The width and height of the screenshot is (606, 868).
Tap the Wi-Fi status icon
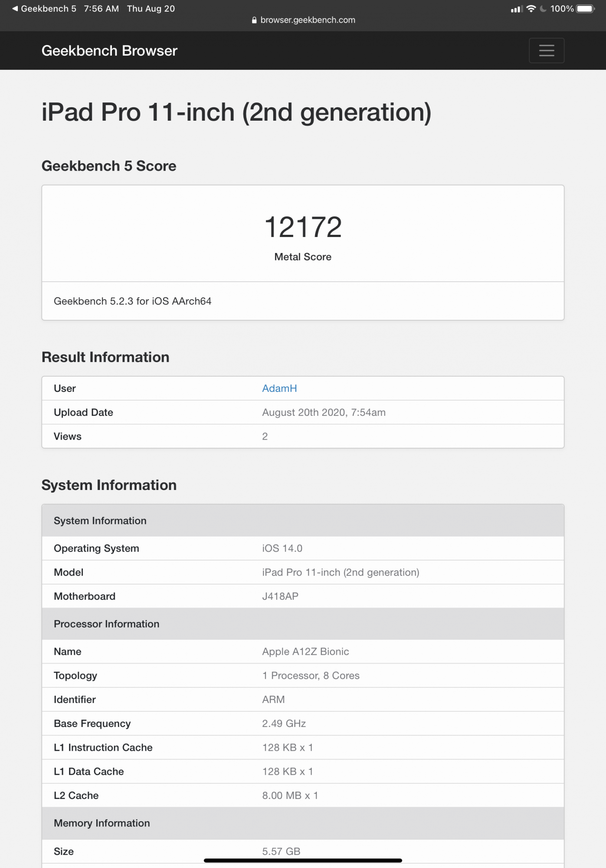point(531,9)
